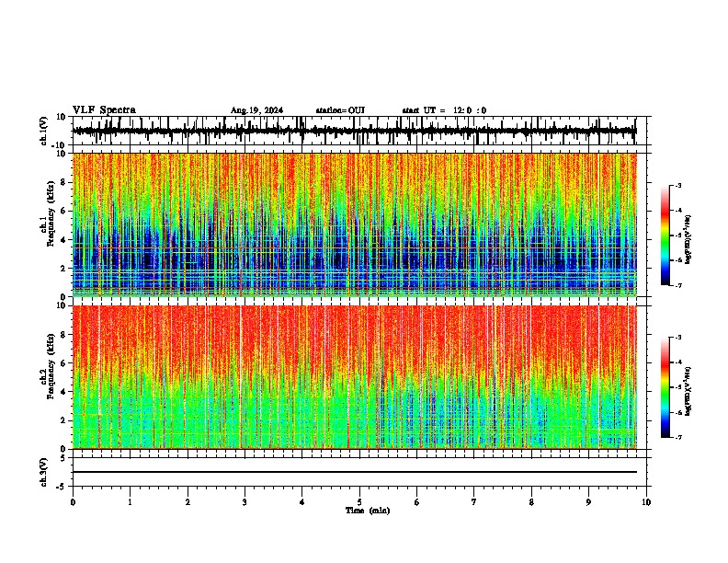Select the date text "Aug.19, 2024"
The height and width of the screenshot is (563, 728).
256,110
